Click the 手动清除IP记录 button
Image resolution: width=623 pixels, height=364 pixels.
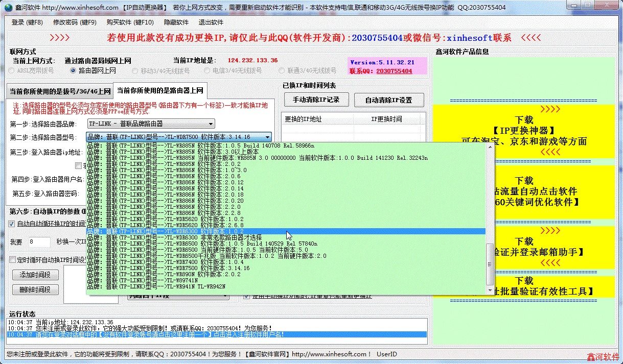click(x=316, y=100)
